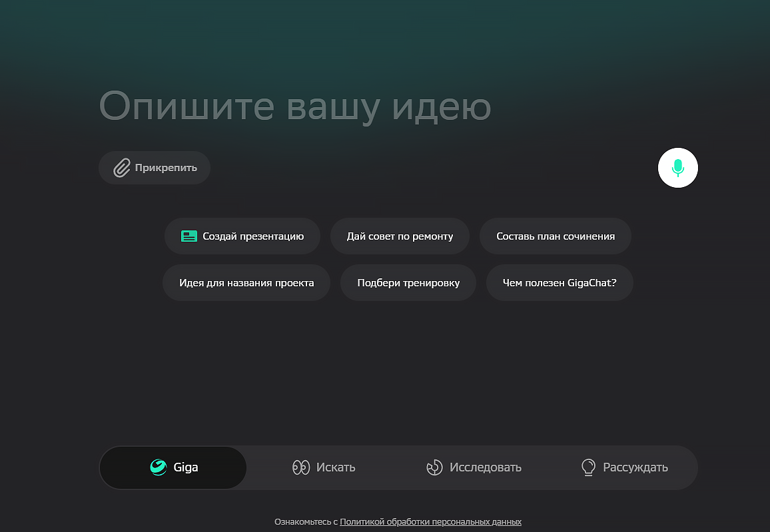Enable the Рассуждать reasoning mode
Image resolution: width=770 pixels, height=532 pixels.
tap(624, 467)
